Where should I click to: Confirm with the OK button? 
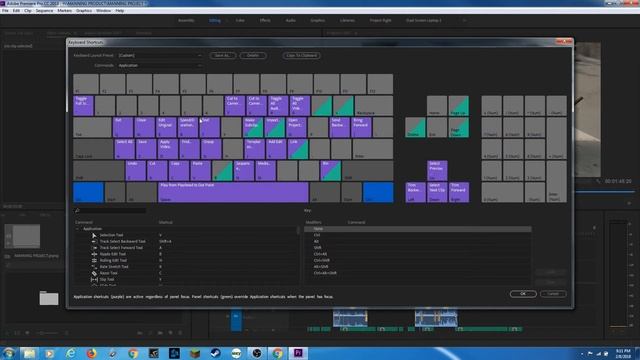(523, 294)
